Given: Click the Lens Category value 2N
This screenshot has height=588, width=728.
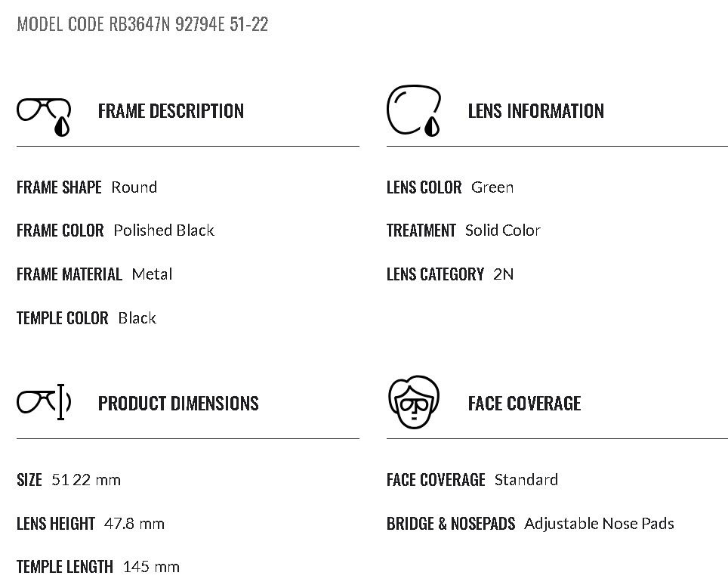Looking at the screenshot, I should click(x=503, y=274).
